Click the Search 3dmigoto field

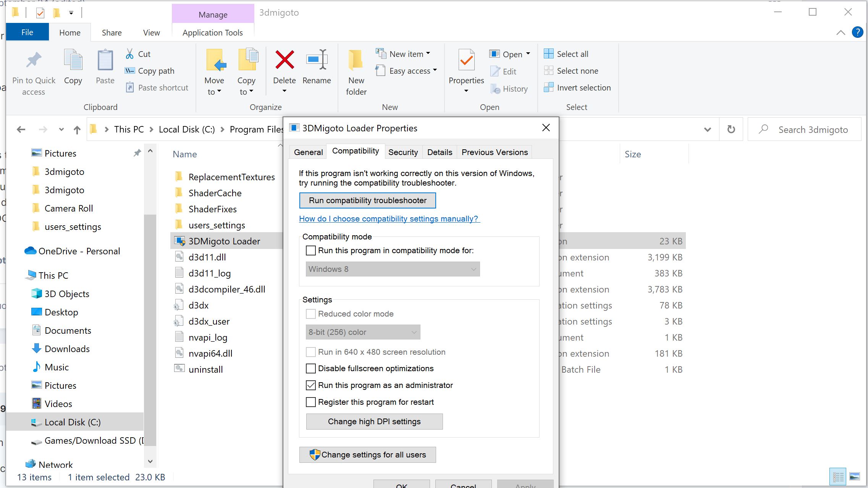[805, 129]
